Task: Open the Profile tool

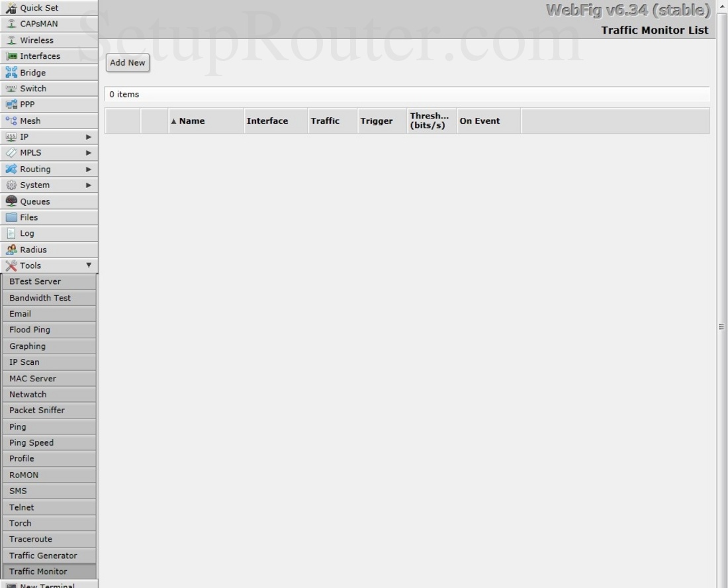Action: pyautogui.click(x=49, y=458)
